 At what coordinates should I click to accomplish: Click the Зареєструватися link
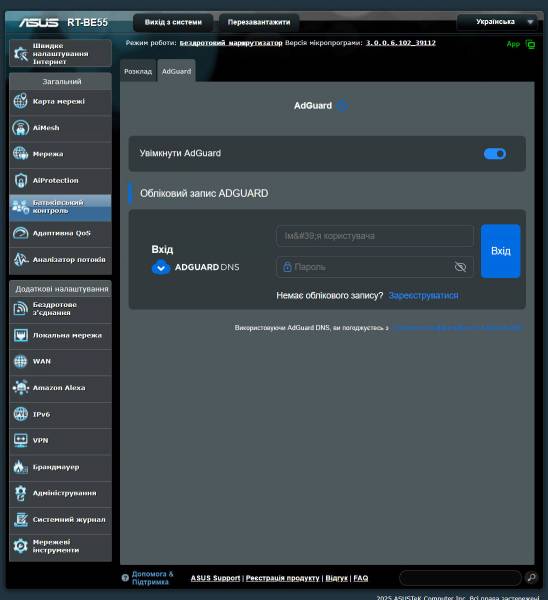click(423, 295)
